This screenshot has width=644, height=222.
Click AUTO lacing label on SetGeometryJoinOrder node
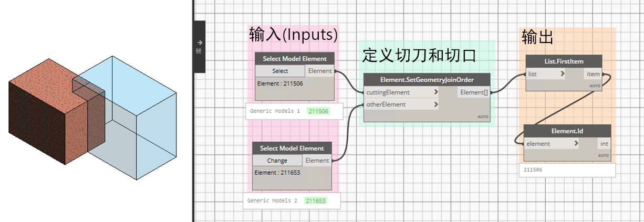[483, 117]
